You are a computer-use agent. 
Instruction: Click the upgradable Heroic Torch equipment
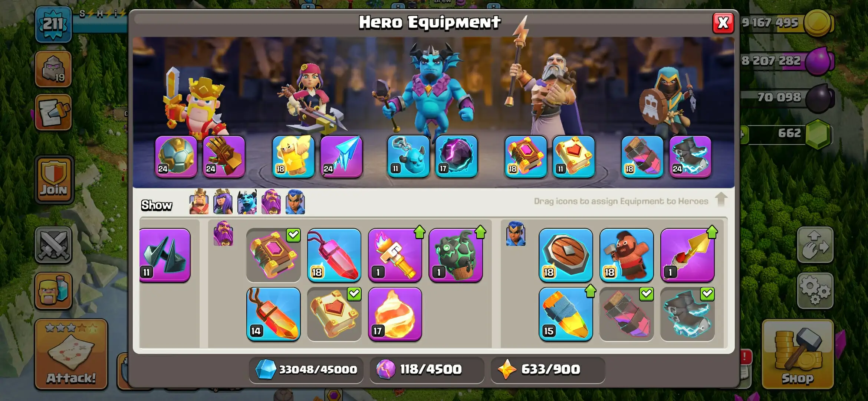tap(395, 255)
